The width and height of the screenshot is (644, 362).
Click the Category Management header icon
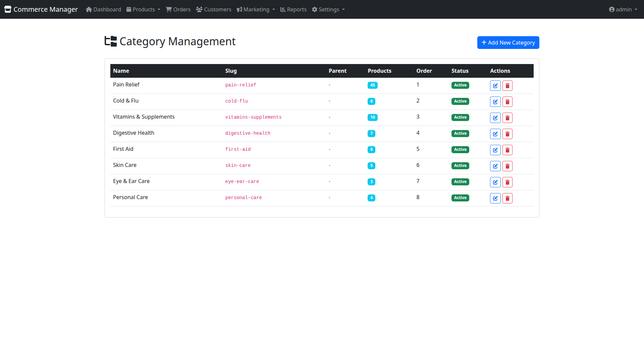click(110, 41)
